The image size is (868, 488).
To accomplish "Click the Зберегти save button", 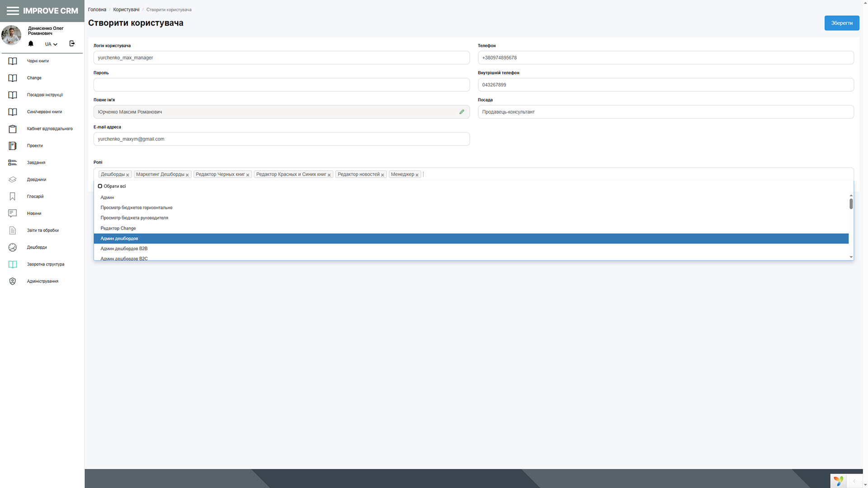I will (841, 23).
